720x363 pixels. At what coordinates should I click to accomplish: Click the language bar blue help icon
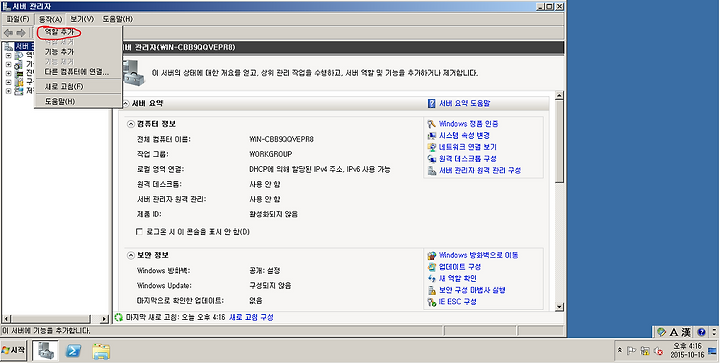[x=701, y=332]
